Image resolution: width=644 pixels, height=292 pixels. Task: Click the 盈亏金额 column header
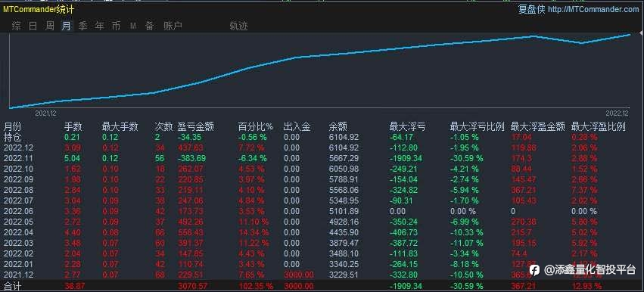tap(195, 126)
